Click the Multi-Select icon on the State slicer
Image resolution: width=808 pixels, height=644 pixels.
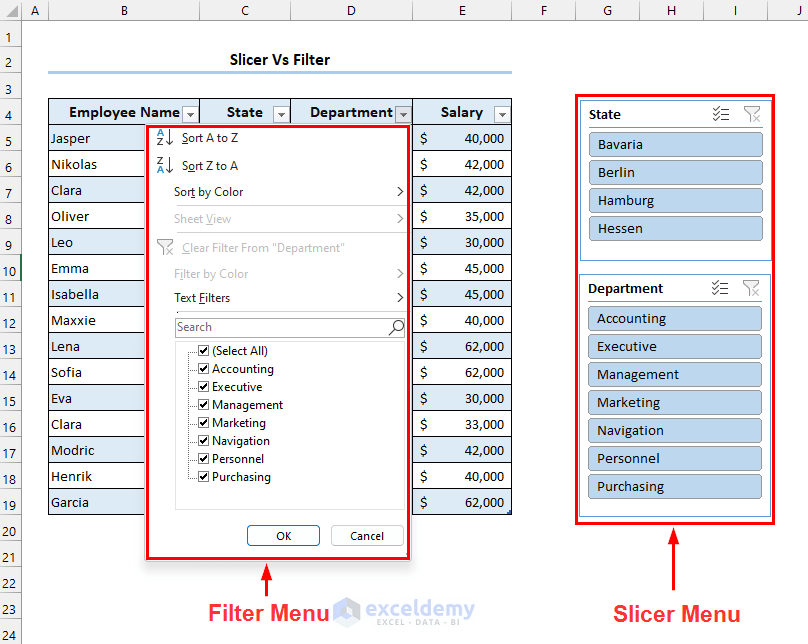coord(721,114)
